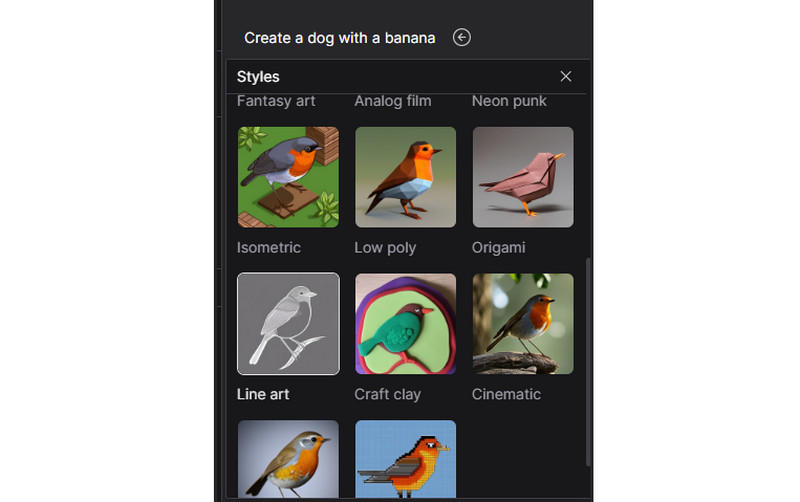Choose the Analog film style label
The image size is (800, 502).
[393, 101]
